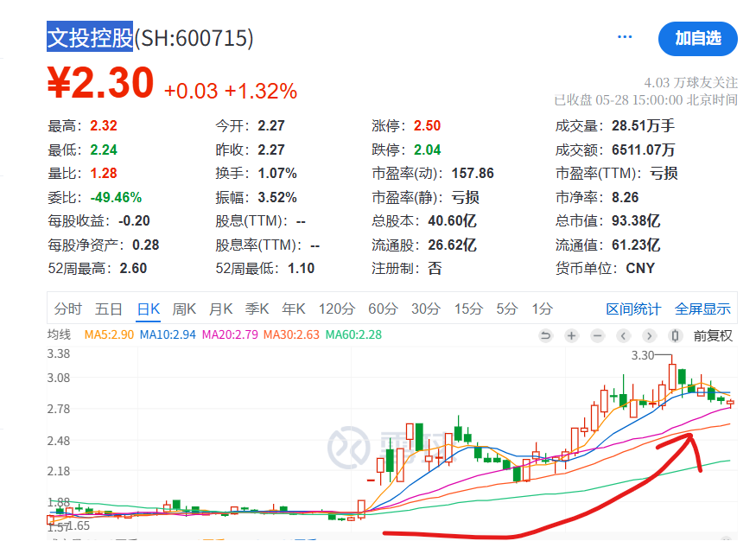Click the current price ¥2.30
The image size is (756, 541).
click(100, 83)
